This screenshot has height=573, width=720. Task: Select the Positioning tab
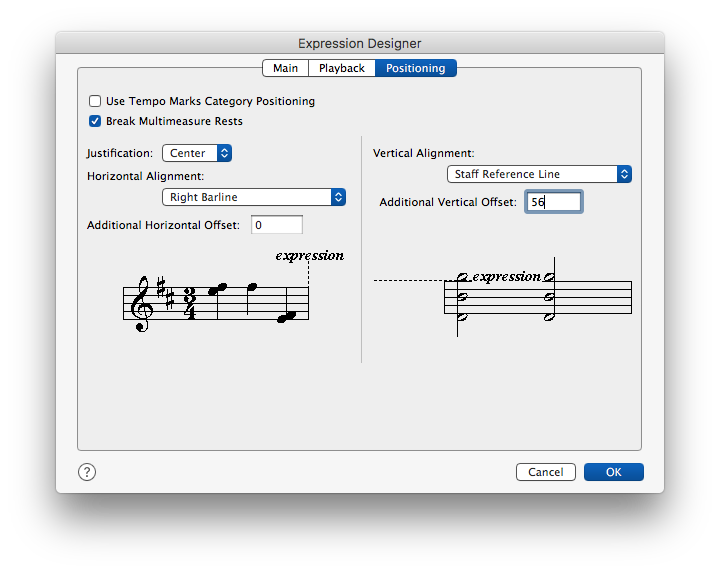pos(416,68)
